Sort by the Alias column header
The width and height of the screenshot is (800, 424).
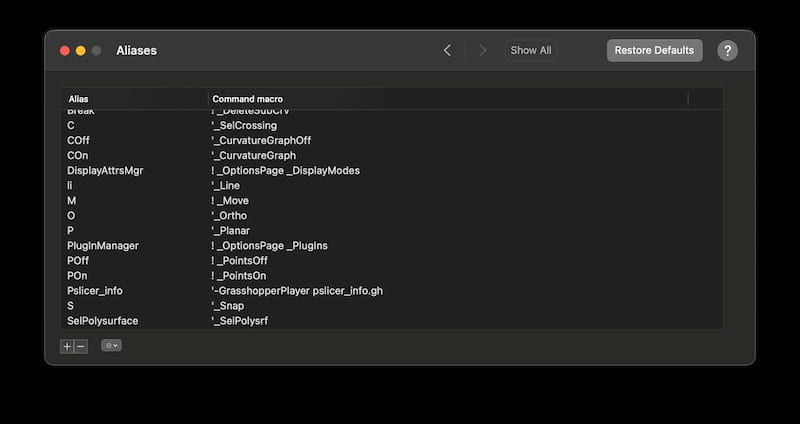point(79,99)
